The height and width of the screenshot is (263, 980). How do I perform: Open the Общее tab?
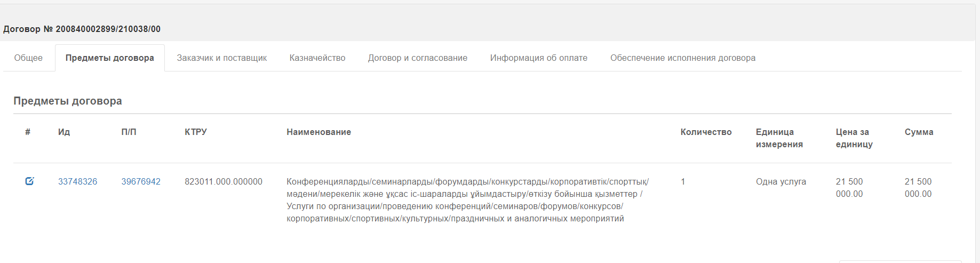[x=28, y=58]
